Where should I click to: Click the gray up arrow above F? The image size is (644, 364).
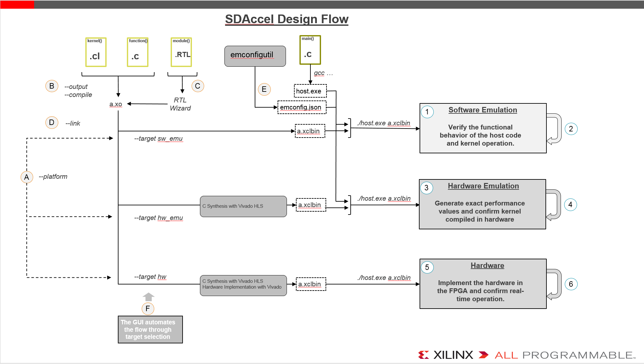tap(148, 297)
